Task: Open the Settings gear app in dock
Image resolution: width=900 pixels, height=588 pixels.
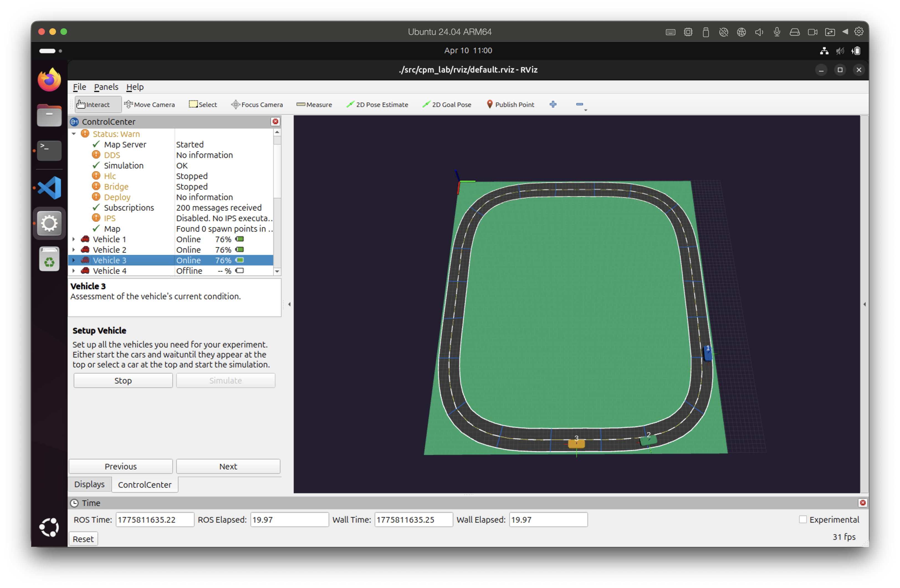Action: (49, 223)
